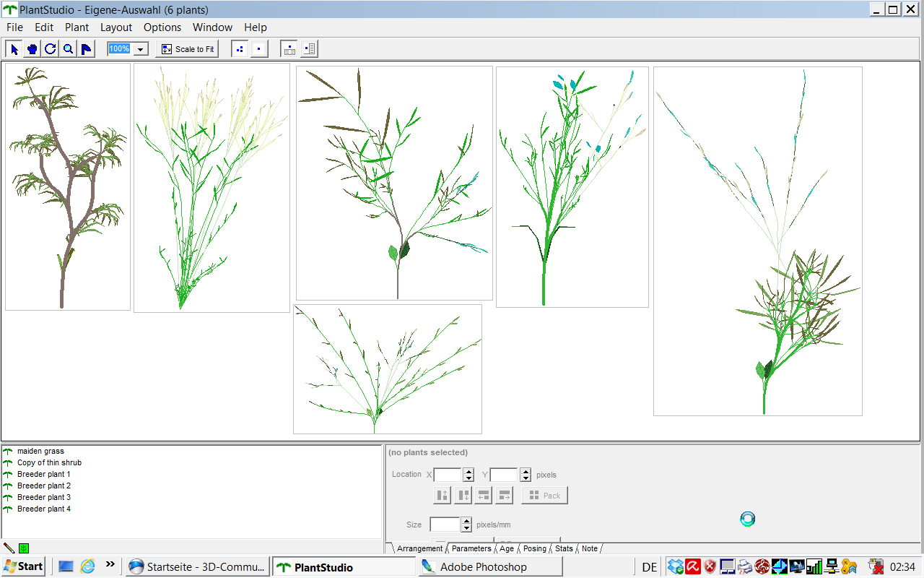Switch to Startseite - 3D-Community taskbar window
The image size is (924, 578).
tap(197, 567)
